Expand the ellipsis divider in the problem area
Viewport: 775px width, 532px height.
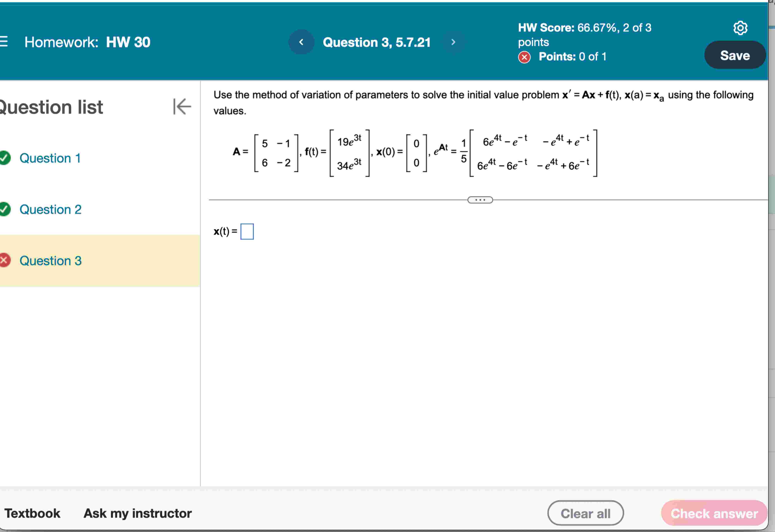480,199
